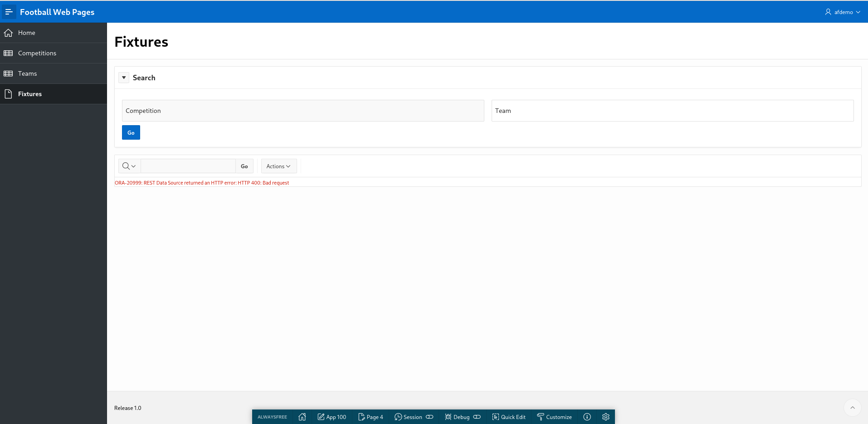
Task: Collapse the Search region
Action: [x=123, y=78]
